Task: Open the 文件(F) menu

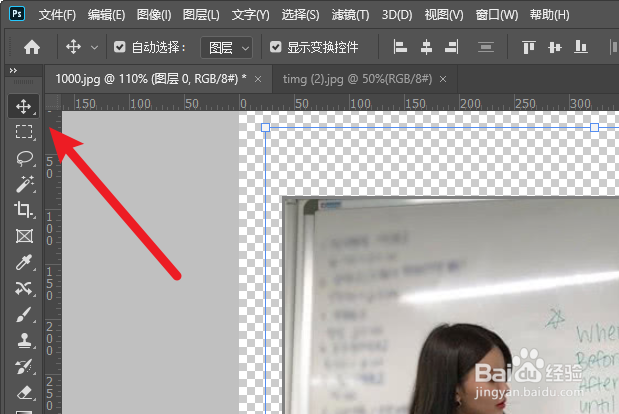Action: [x=57, y=15]
